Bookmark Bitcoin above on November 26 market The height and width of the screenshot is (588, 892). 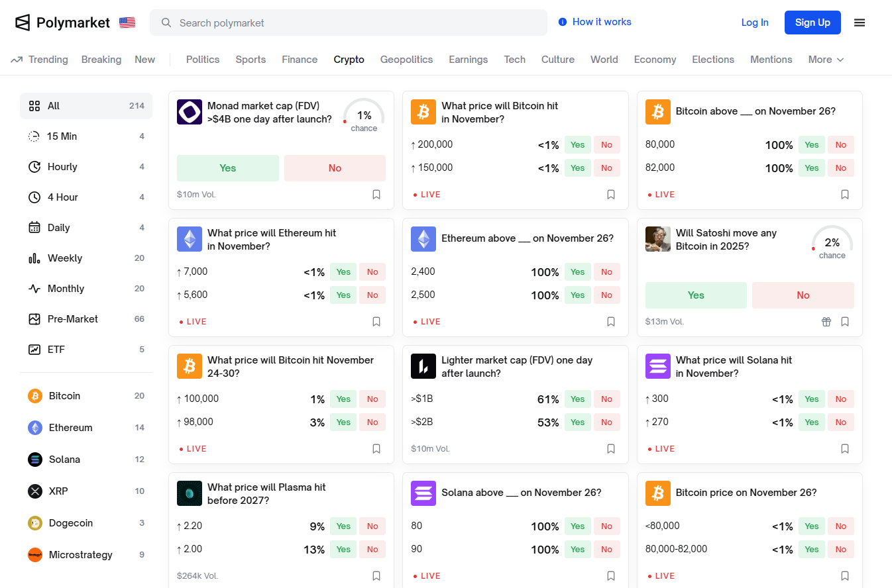click(x=845, y=195)
